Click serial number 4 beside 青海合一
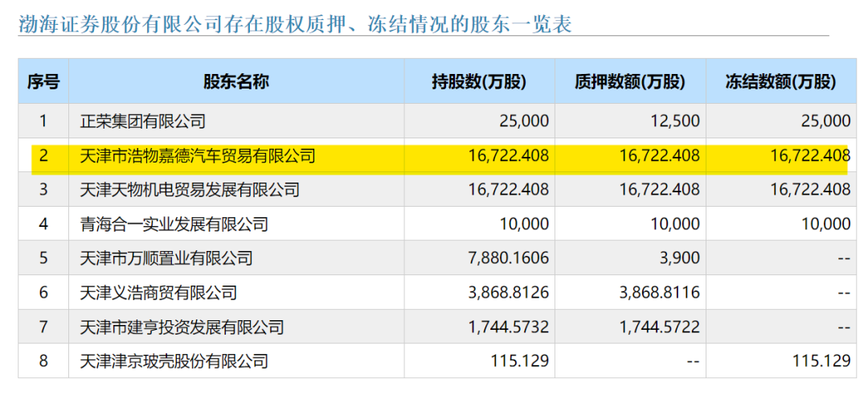 coord(43,224)
